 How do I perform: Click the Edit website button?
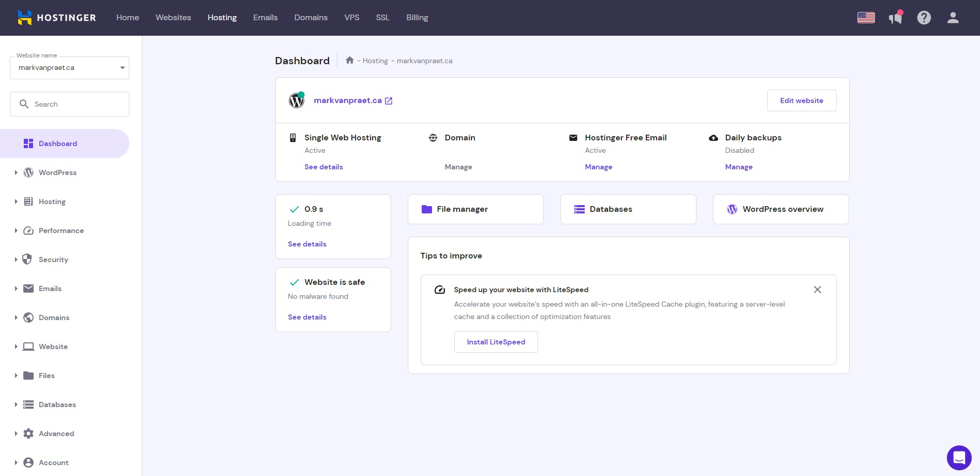click(x=801, y=100)
